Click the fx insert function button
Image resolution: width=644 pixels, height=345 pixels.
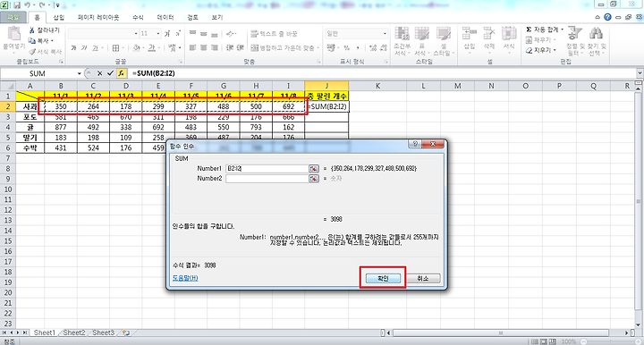121,73
